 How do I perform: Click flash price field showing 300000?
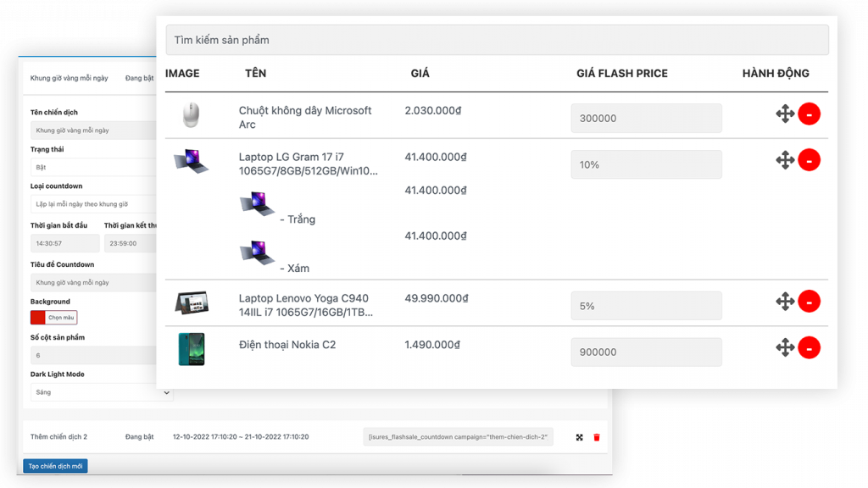point(646,119)
